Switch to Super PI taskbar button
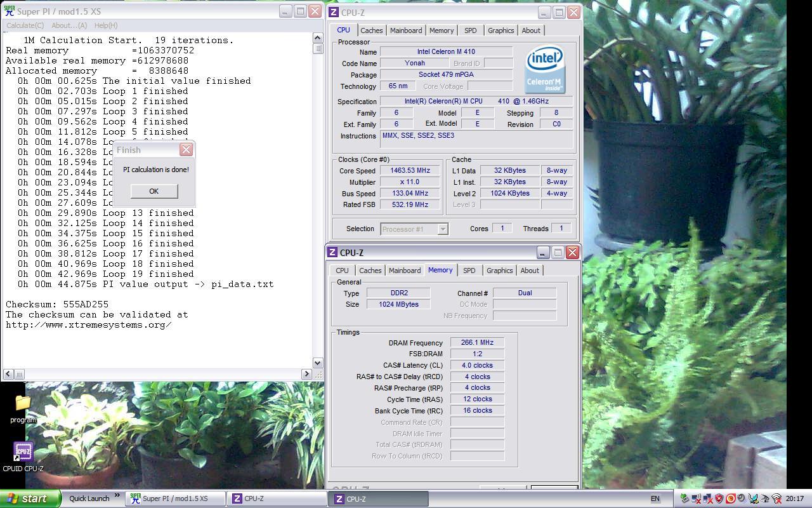Screen dimensions: 812x508 pos(176,498)
